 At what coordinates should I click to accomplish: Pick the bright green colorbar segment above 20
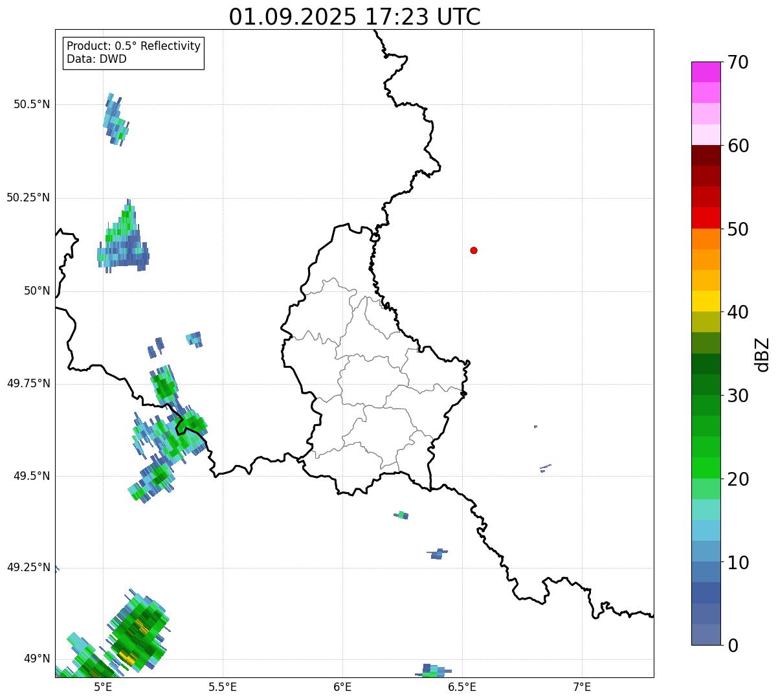pyautogui.click(x=706, y=468)
